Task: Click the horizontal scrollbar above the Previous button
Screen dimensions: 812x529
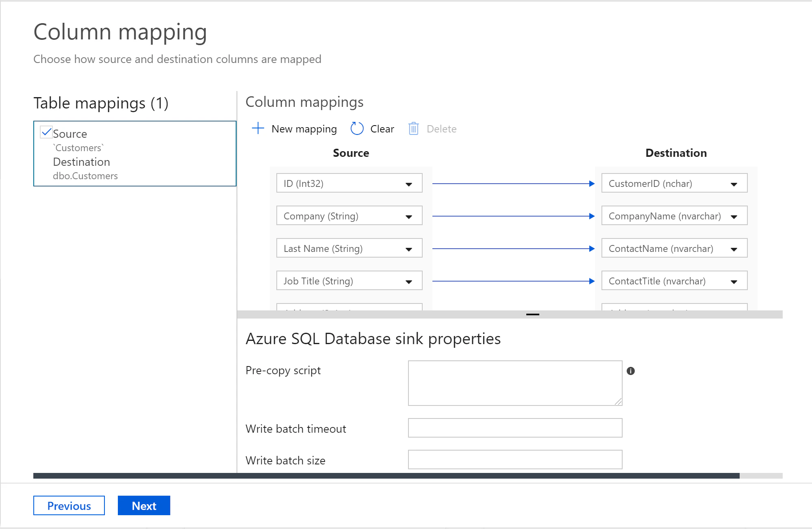Action: [x=386, y=476]
